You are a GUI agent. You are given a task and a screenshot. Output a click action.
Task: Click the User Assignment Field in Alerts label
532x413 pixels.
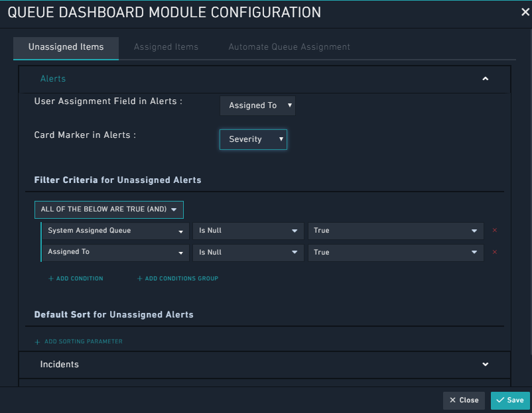pyautogui.click(x=108, y=101)
